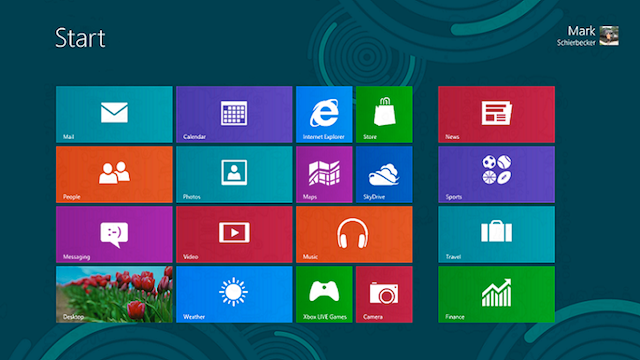
Task: Open the Calendar tile
Action: pyautogui.click(x=234, y=114)
